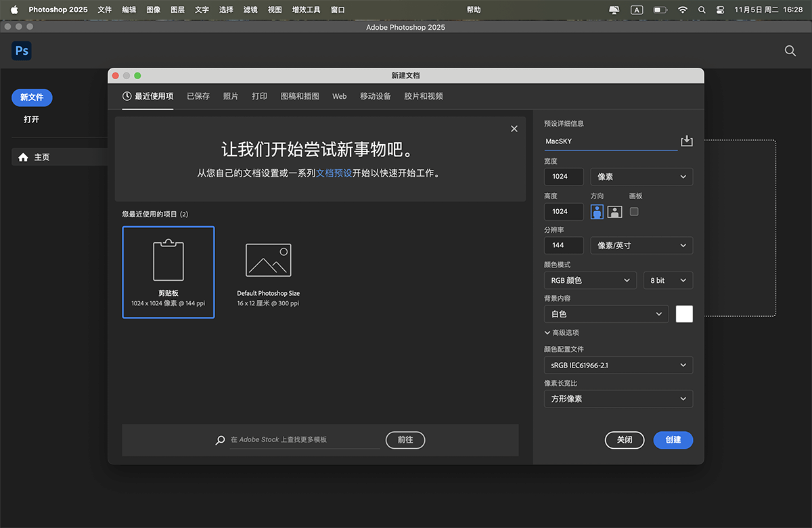
Task: Click the 新文件 button
Action: (32, 97)
